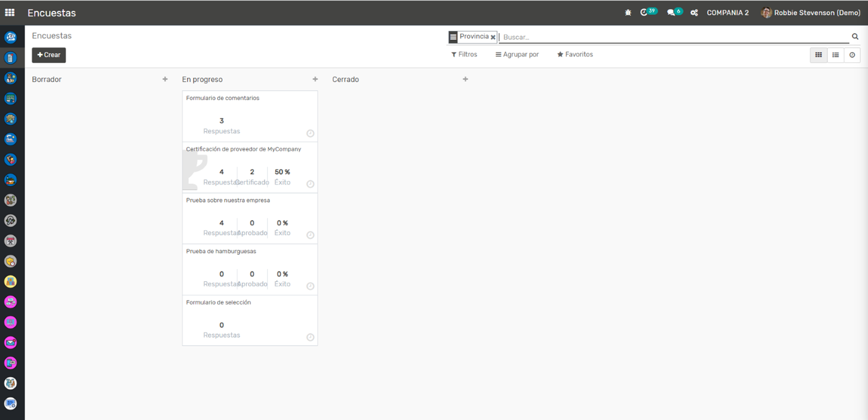The image size is (868, 420).
Task: Click activity clock on Formulario de comentarios card
Action: (x=310, y=133)
